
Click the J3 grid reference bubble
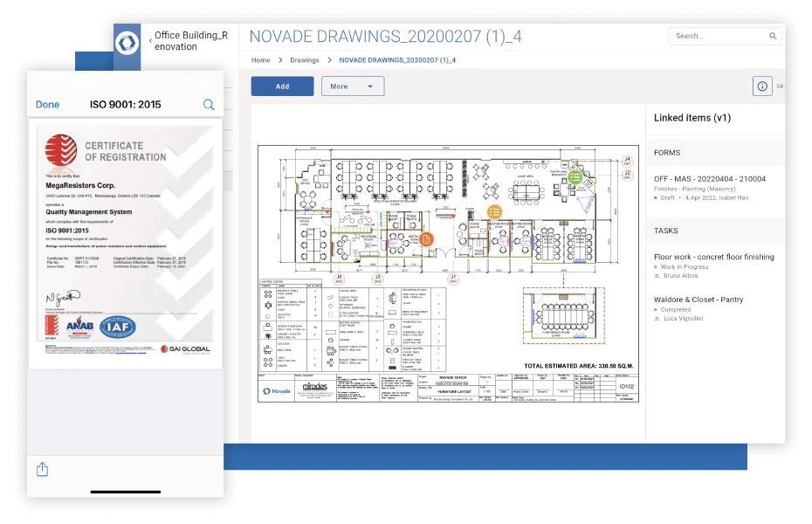pyautogui.click(x=378, y=279)
